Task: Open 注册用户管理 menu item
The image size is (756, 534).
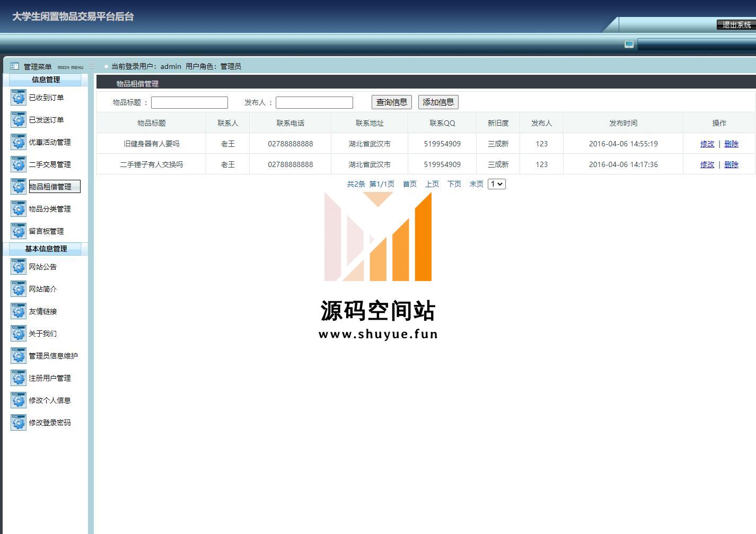Action: (x=50, y=378)
